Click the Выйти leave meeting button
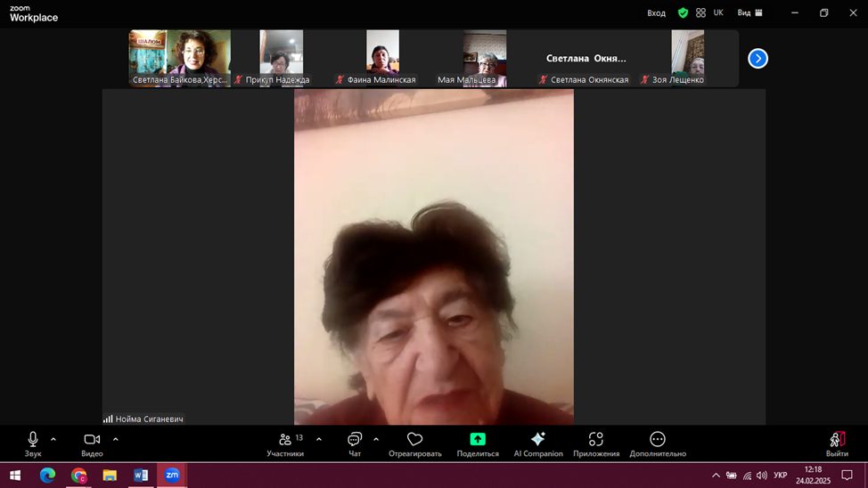868x488 pixels. click(837, 442)
